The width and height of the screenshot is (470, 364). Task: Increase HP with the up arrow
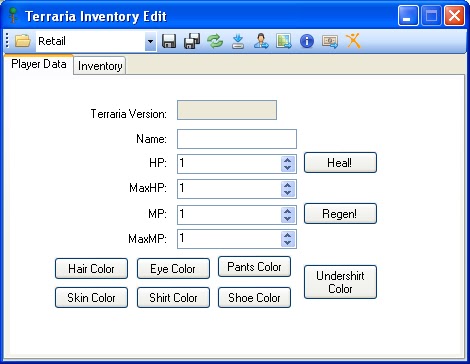pos(288,160)
